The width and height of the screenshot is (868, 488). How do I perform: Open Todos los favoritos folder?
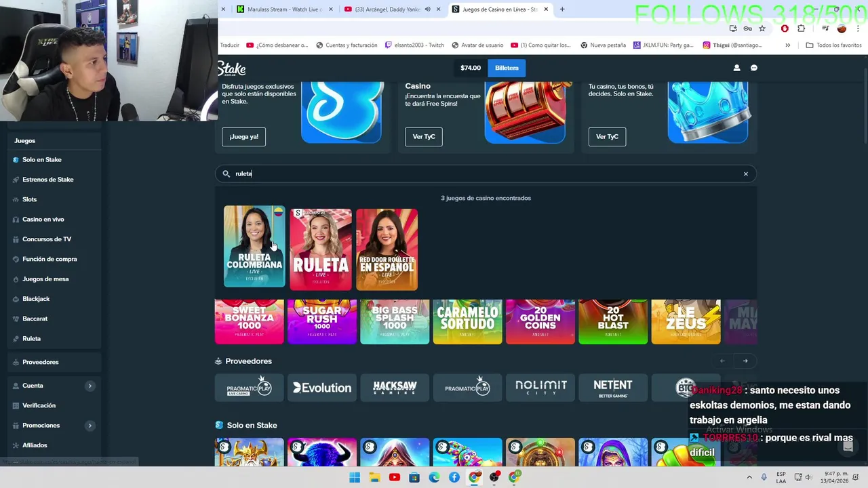[833, 45]
